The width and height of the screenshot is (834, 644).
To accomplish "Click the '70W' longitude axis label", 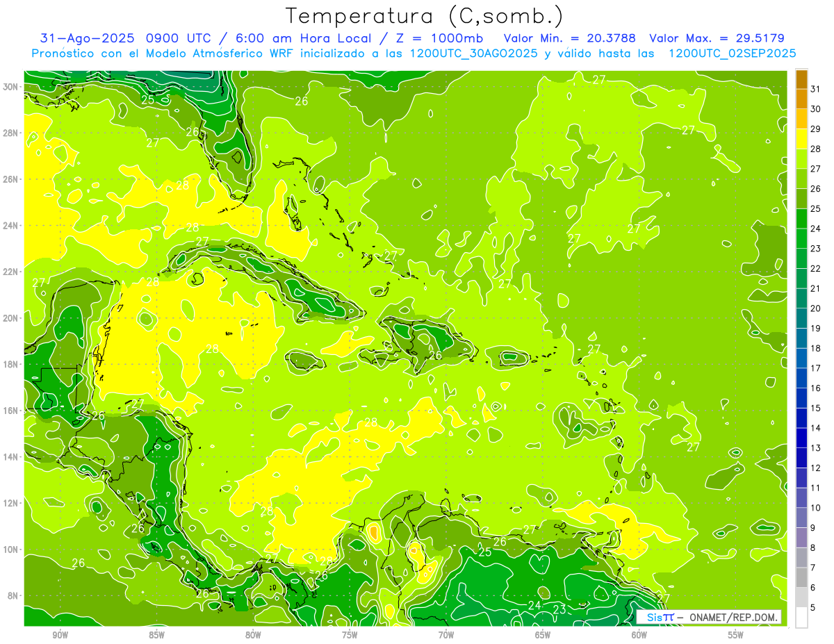I will click(446, 634).
